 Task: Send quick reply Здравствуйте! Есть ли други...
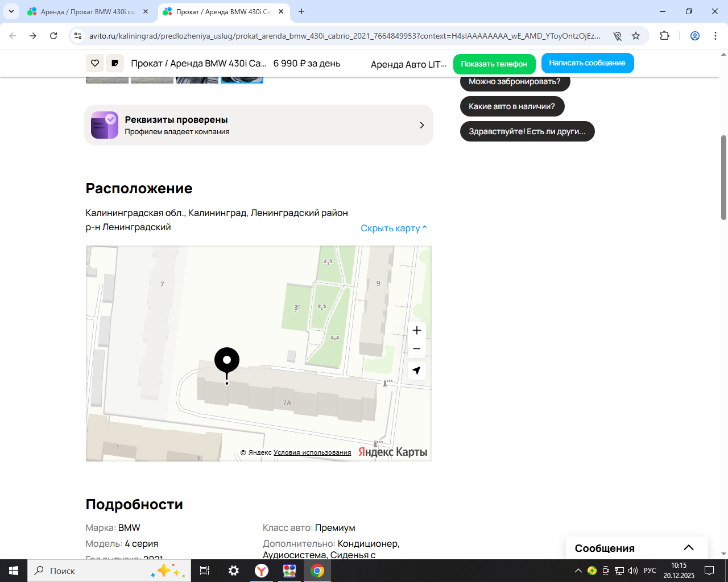click(x=527, y=131)
